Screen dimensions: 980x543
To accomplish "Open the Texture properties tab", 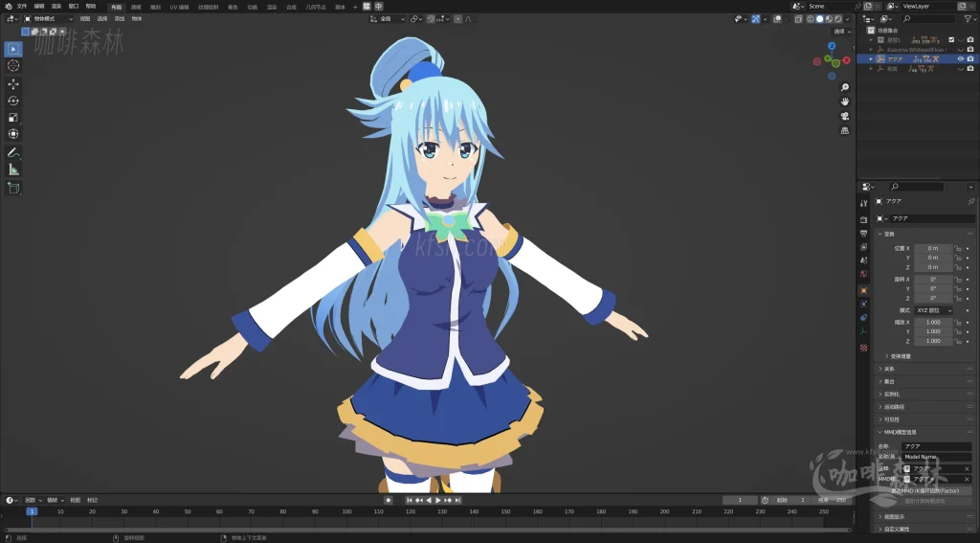I will click(x=864, y=348).
